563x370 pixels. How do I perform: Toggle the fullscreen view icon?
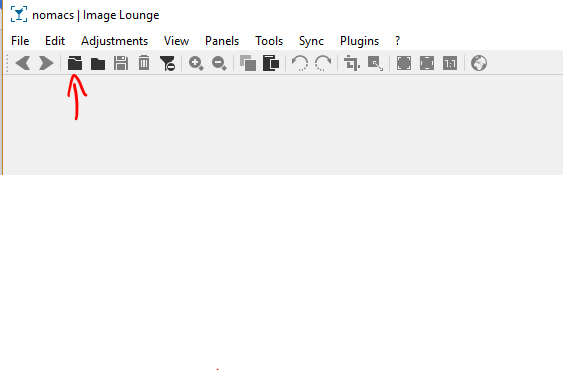tap(404, 63)
